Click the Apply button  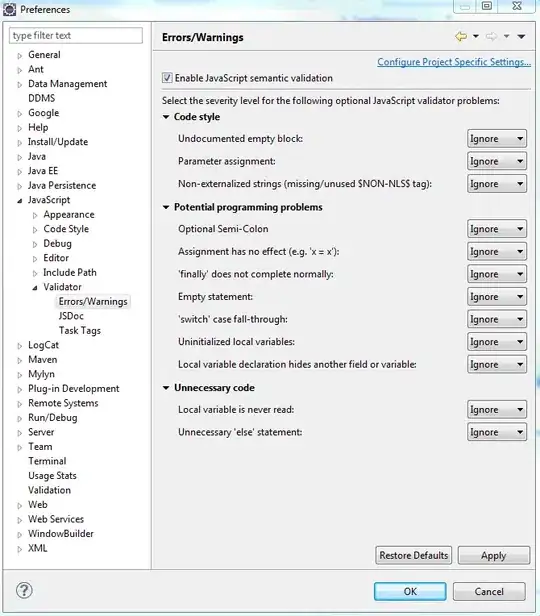pos(494,555)
